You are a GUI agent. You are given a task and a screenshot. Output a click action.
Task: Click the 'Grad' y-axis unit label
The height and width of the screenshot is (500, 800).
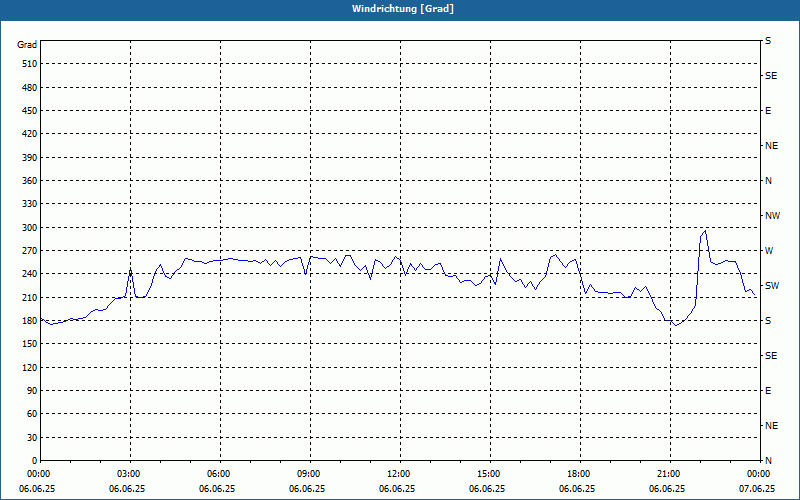tap(27, 45)
